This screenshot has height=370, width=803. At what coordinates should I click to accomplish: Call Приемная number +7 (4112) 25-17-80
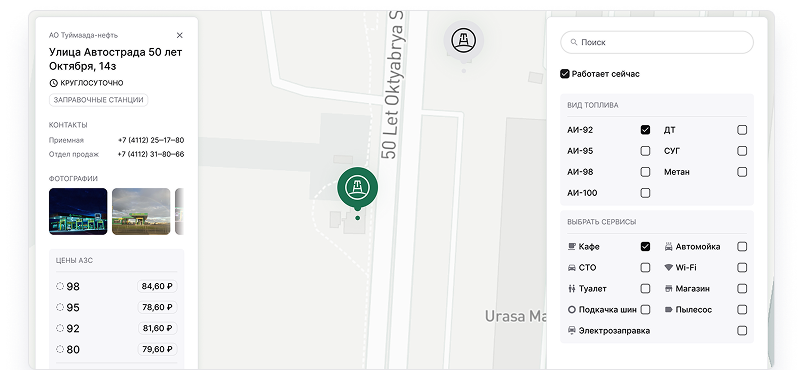click(x=151, y=140)
